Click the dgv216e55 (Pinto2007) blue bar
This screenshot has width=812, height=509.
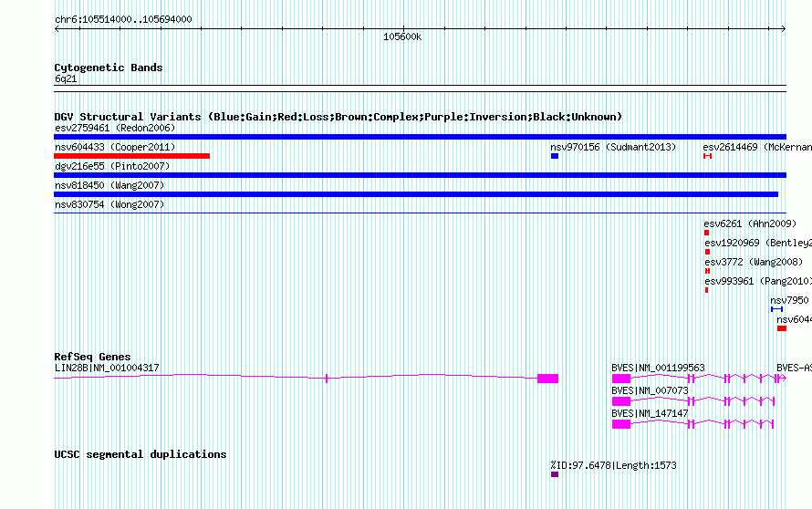pos(420,175)
